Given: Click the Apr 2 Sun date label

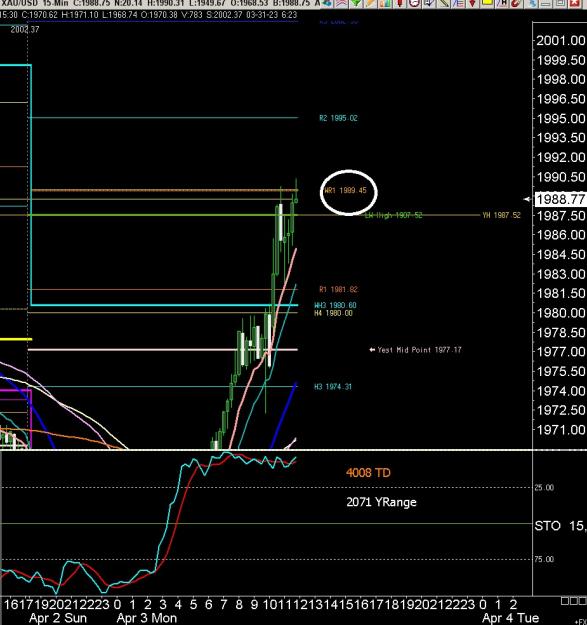Looking at the screenshot, I should [x=58, y=618].
